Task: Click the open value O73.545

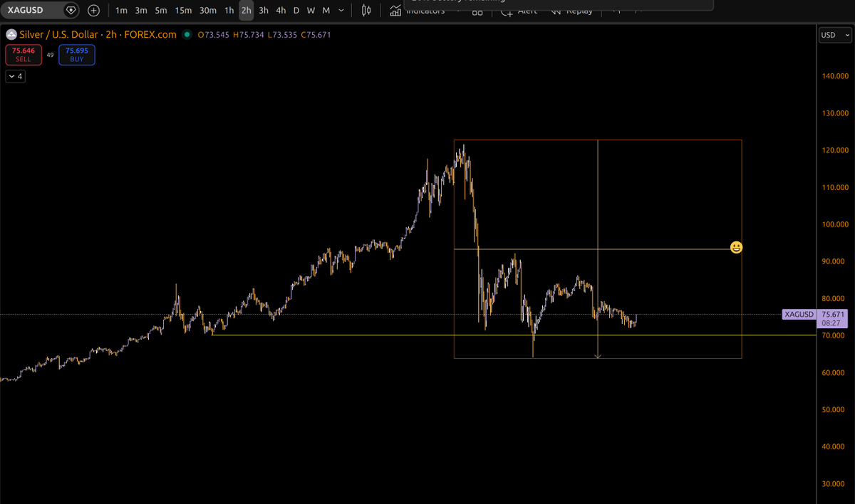Action: (x=214, y=34)
